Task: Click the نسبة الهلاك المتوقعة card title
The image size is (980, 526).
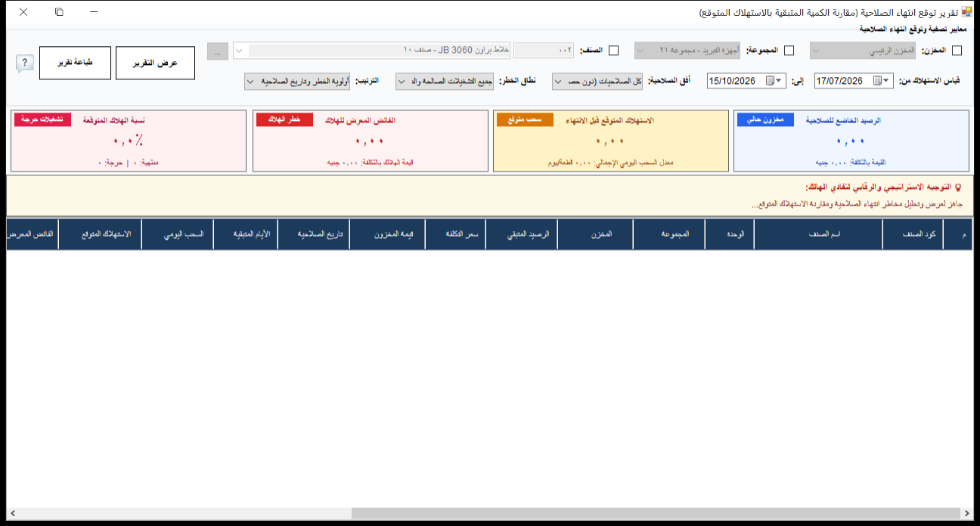Action: click(114, 121)
